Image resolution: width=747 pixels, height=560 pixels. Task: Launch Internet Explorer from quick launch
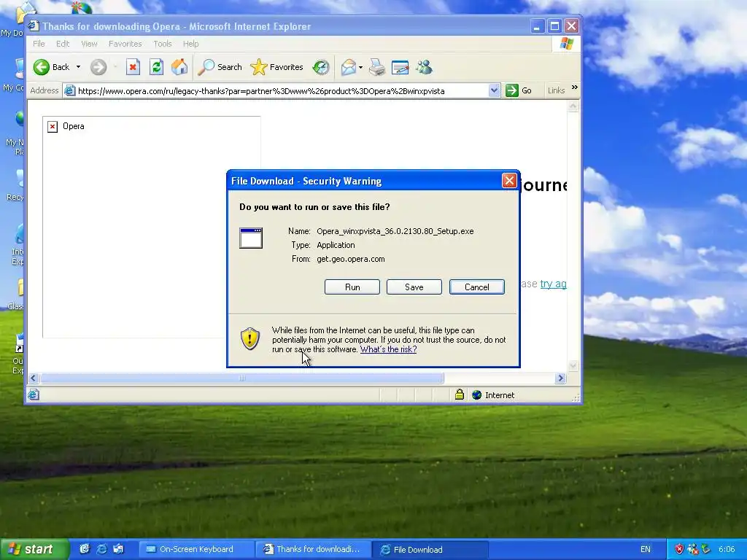click(x=101, y=549)
